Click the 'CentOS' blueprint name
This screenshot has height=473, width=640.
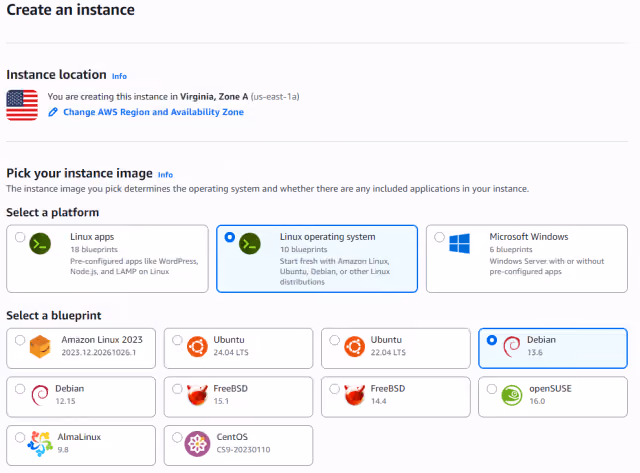232,437
